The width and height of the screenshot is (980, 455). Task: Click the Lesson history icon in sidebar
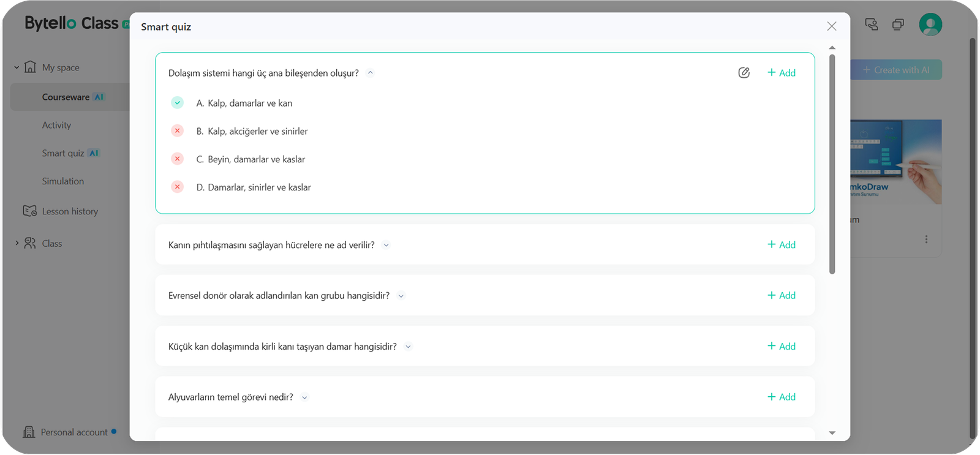[x=29, y=211]
